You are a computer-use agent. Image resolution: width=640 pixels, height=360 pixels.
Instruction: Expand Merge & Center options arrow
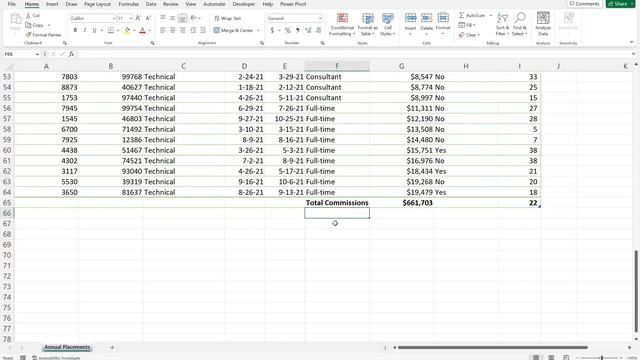(x=258, y=31)
